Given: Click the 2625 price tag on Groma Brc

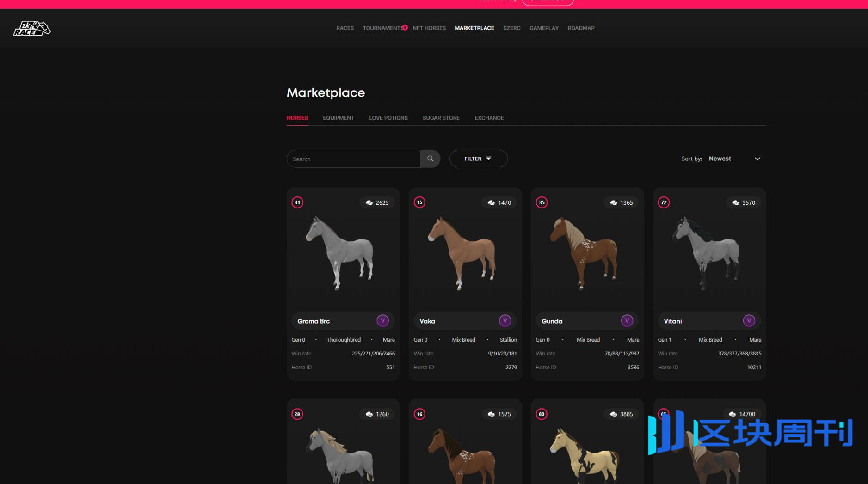Looking at the screenshot, I should tap(377, 202).
